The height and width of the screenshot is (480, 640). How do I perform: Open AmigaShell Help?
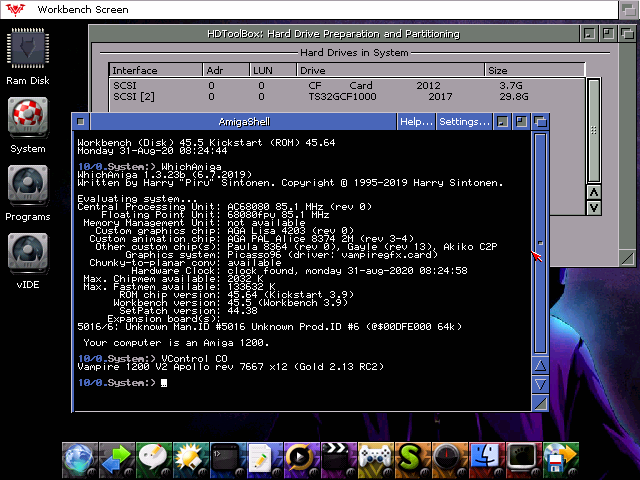coord(416,122)
